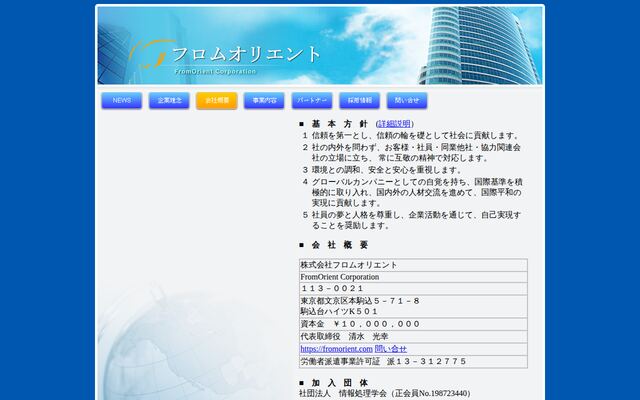
Task: Click the 資本金 ￥１０，０００，０００ row
Action: tap(413, 324)
